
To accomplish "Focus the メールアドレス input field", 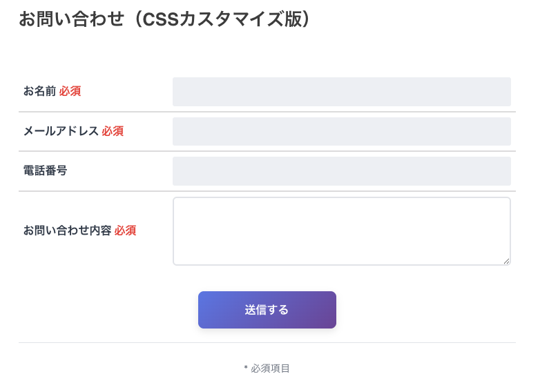I will (x=341, y=131).
